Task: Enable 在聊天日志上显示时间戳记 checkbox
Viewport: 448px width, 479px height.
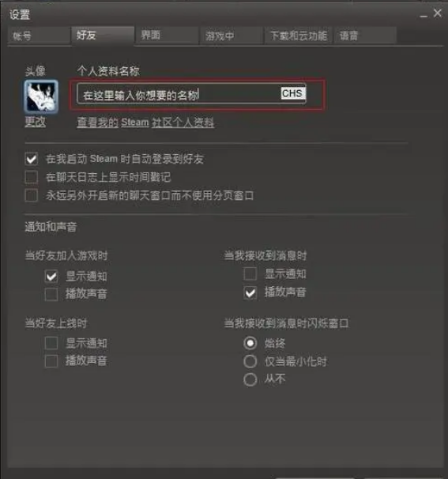Action: pos(32,177)
